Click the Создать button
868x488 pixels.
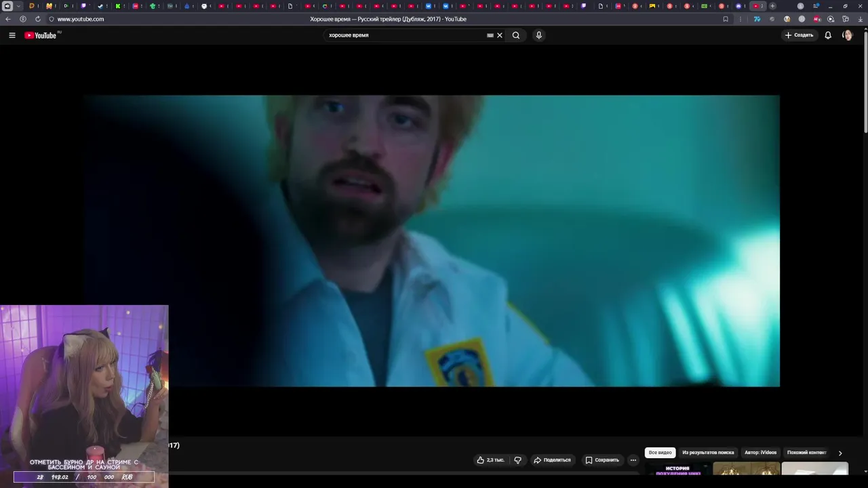pos(799,35)
